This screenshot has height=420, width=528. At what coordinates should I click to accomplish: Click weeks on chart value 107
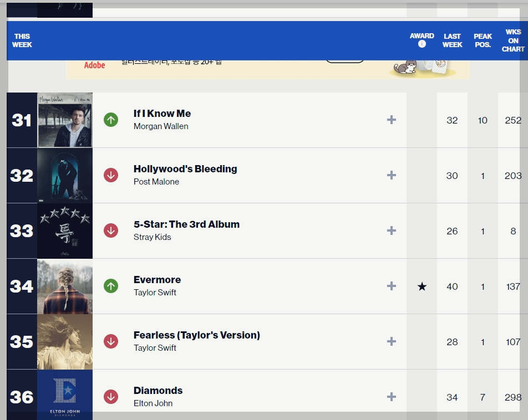tap(513, 342)
